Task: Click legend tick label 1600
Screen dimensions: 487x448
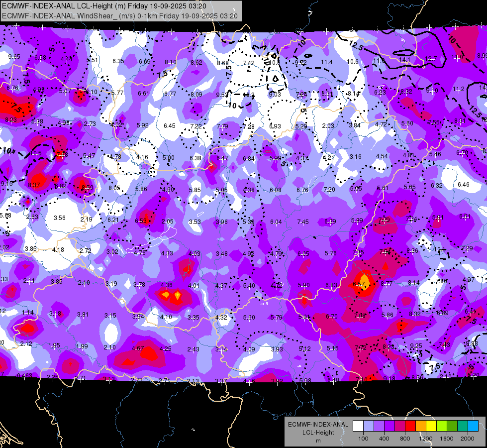Action: (447, 439)
